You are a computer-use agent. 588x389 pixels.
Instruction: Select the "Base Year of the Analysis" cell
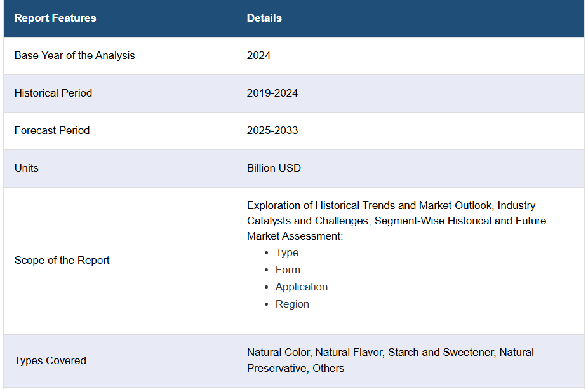[75, 56]
